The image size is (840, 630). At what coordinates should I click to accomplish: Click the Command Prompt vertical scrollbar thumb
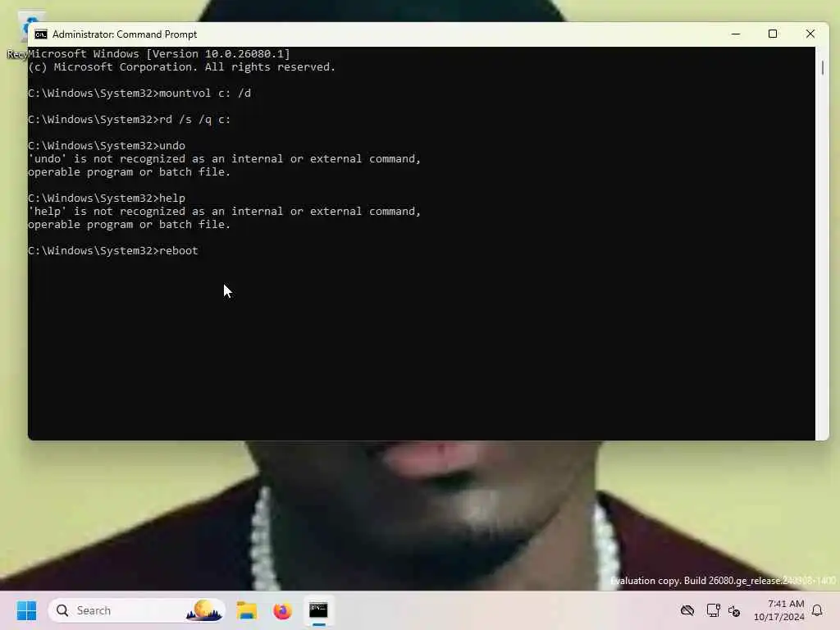(822, 67)
